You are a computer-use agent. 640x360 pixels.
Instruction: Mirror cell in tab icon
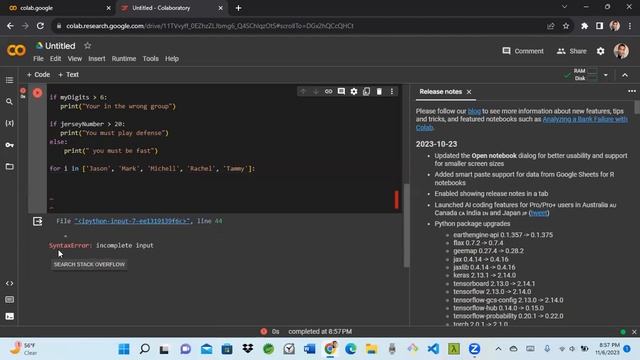(367, 91)
